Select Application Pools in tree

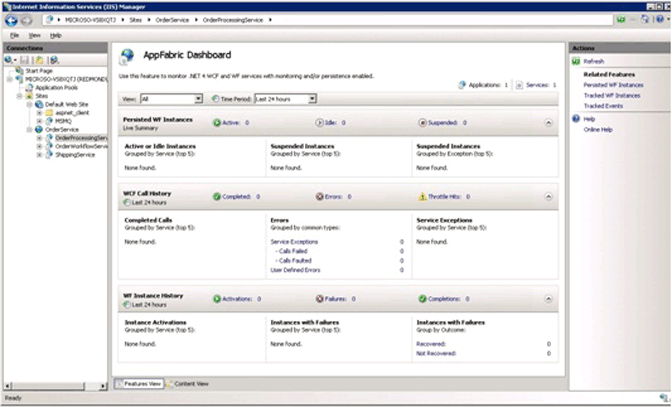coord(57,87)
